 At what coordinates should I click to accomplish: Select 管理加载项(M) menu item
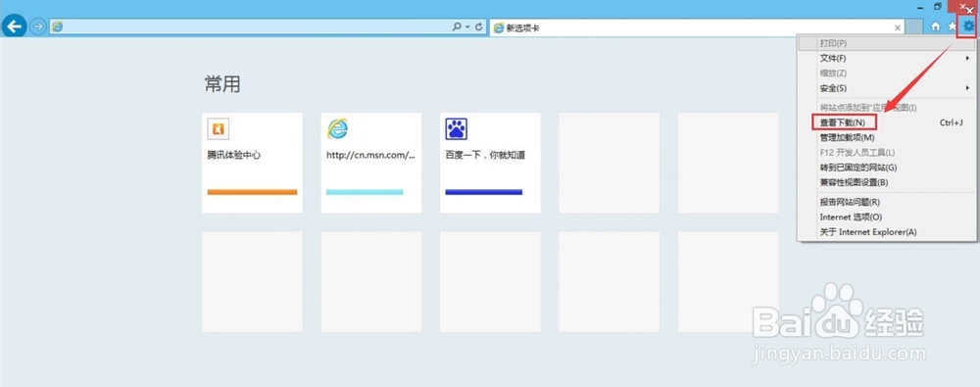click(x=888, y=137)
